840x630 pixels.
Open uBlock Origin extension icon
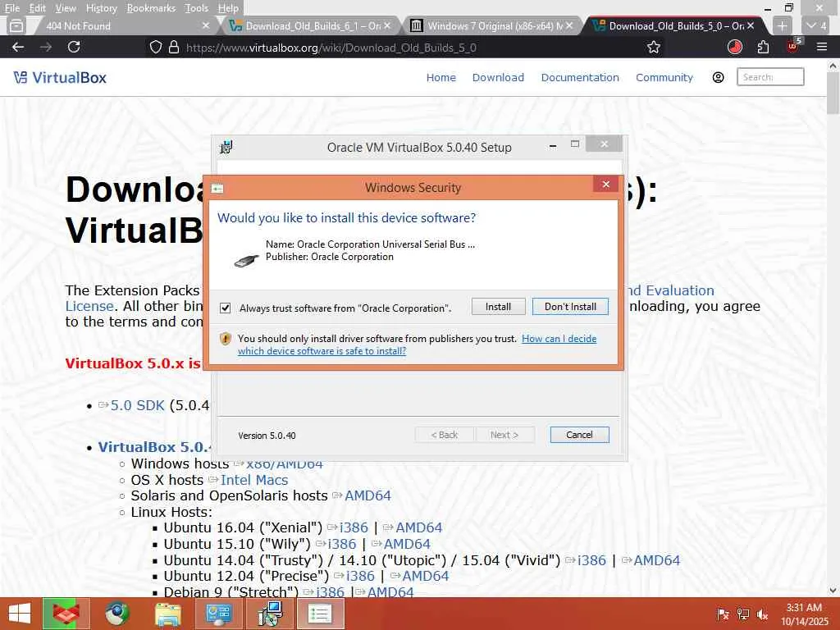tap(793, 46)
